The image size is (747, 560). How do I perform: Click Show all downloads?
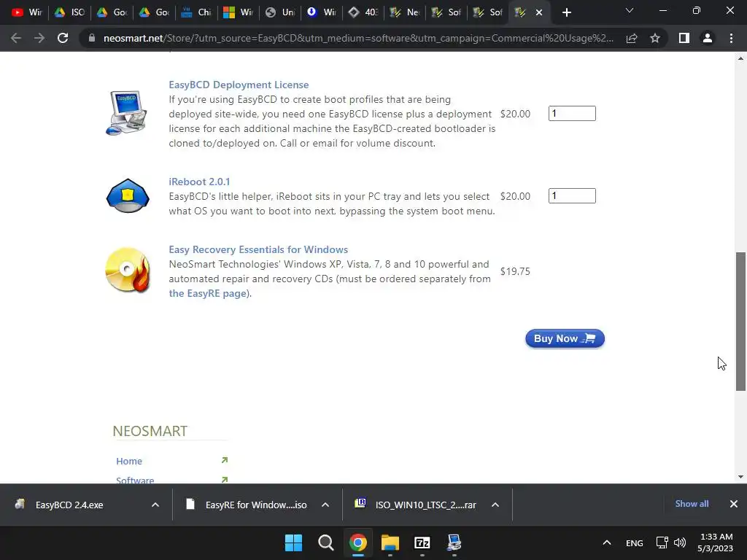click(x=692, y=504)
